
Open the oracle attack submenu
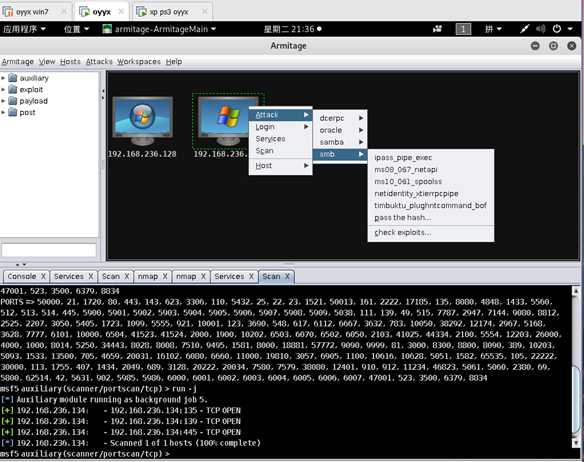(x=340, y=130)
